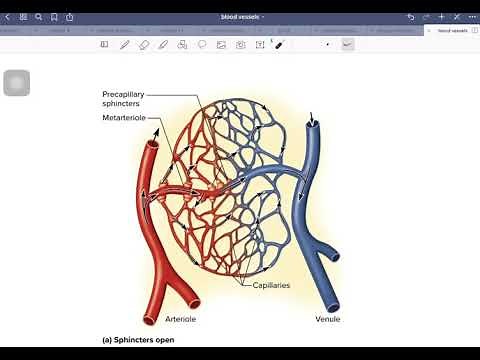Image resolution: width=480 pixels, height=360 pixels.
Task: Click the 'Precapillary sphincters' label
Action: tap(123, 99)
